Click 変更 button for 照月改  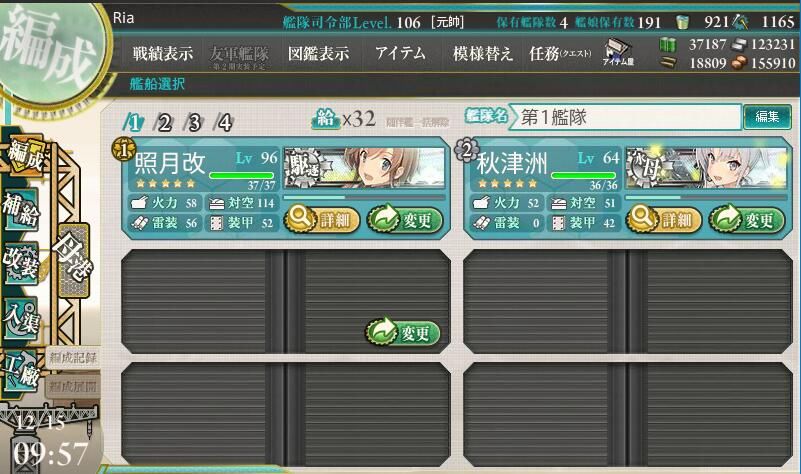coord(405,220)
